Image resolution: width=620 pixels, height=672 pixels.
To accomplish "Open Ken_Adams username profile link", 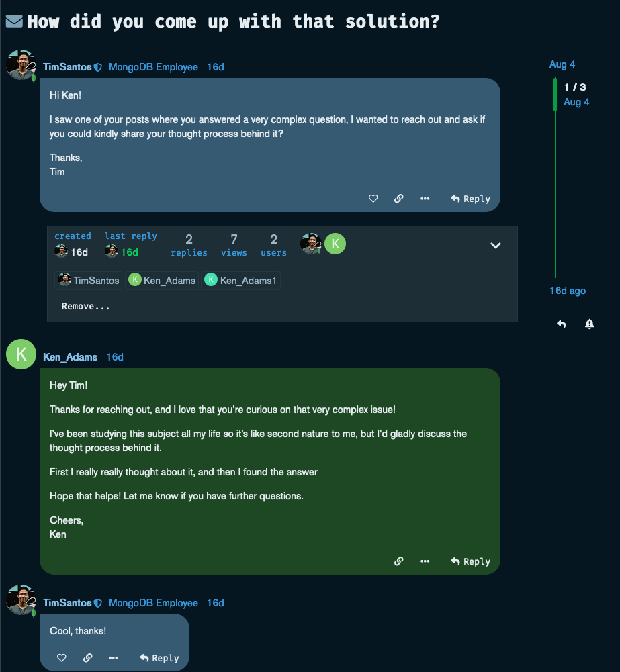I will (70, 357).
